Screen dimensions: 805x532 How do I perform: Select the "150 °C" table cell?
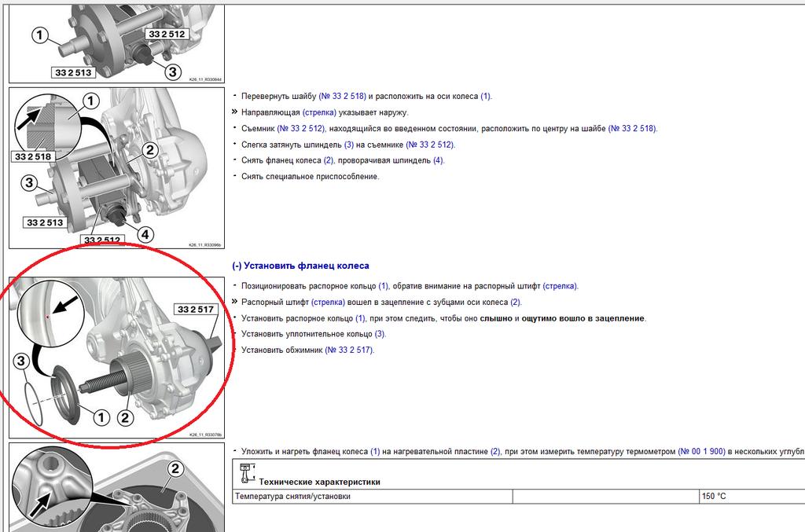[x=751, y=497]
